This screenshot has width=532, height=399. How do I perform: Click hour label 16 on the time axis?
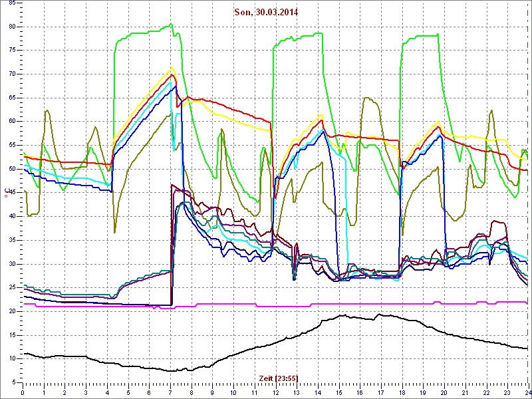[359, 393]
